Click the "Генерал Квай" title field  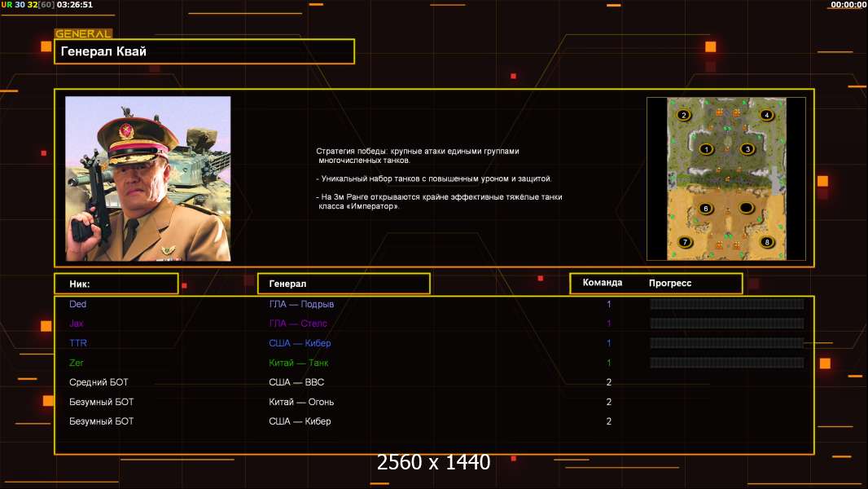coord(204,51)
